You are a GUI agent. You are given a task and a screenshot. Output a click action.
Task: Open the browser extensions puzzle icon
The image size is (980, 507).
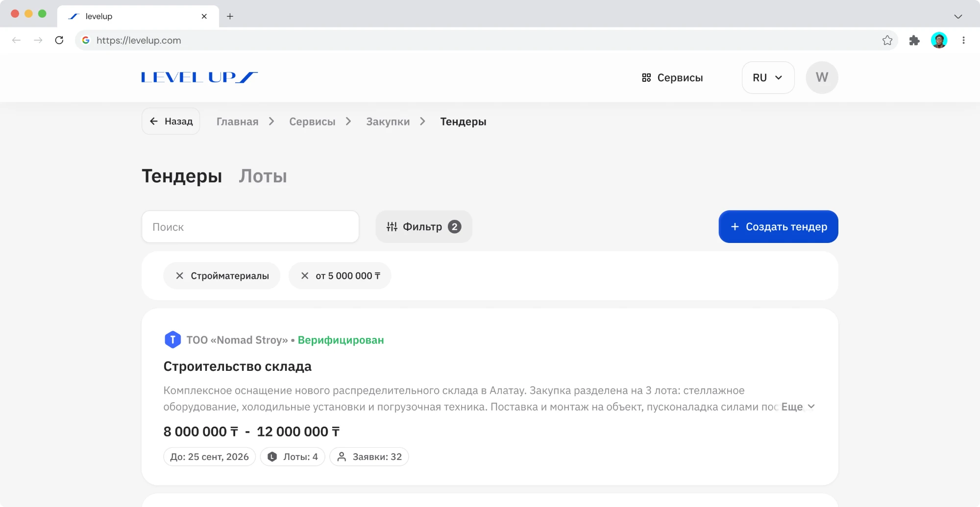point(914,40)
